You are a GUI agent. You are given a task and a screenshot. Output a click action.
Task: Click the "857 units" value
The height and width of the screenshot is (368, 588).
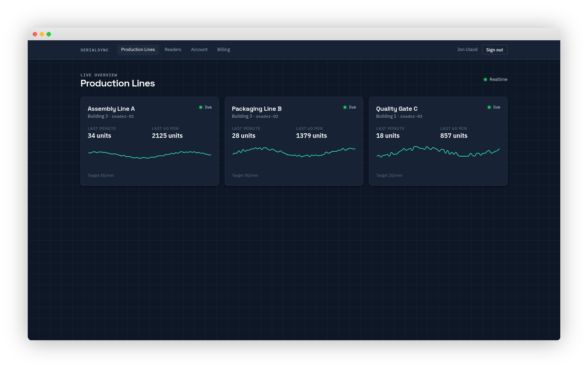click(454, 136)
